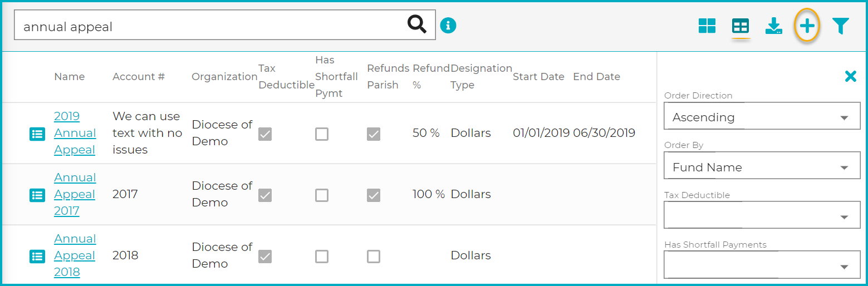Open the Has Shortfall Payments filter dropdown
The height and width of the screenshot is (286, 868).
pyautogui.click(x=762, y=264)
